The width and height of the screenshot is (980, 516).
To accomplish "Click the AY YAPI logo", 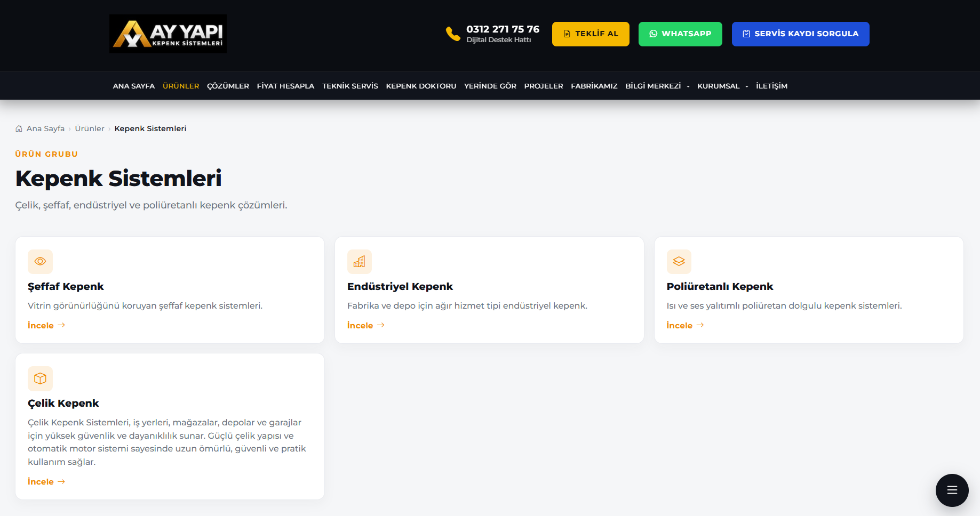I will click(168, 34).
